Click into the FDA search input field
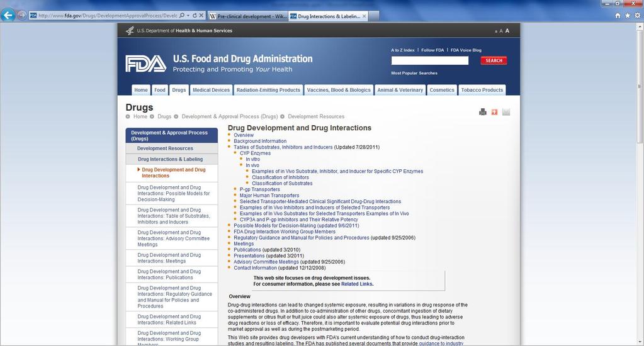Image resolution: width=644 pixels, height=346 pixels. point(429,60)
